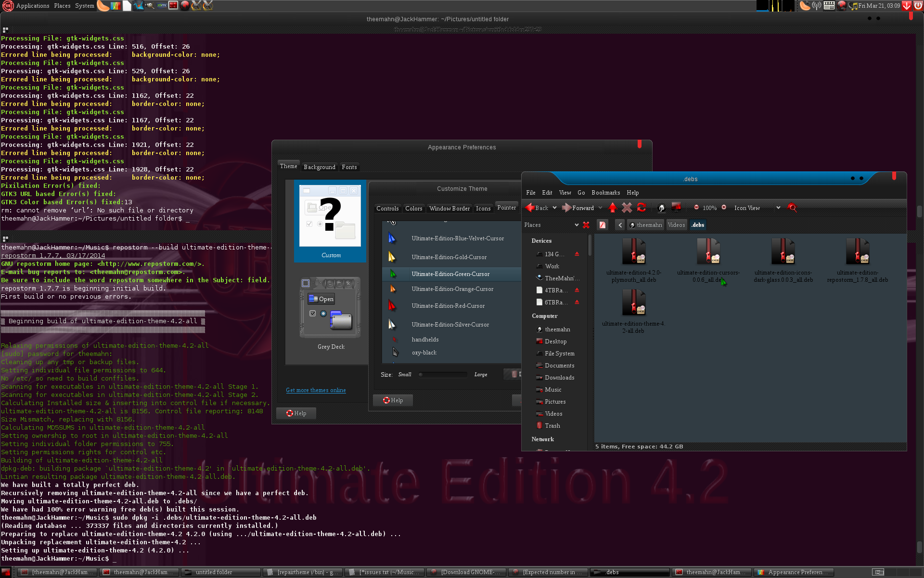Open the Icon View mode dropdown
Image resolution: width=924 pixels, height=578 pixels.
tap(757, 208)
